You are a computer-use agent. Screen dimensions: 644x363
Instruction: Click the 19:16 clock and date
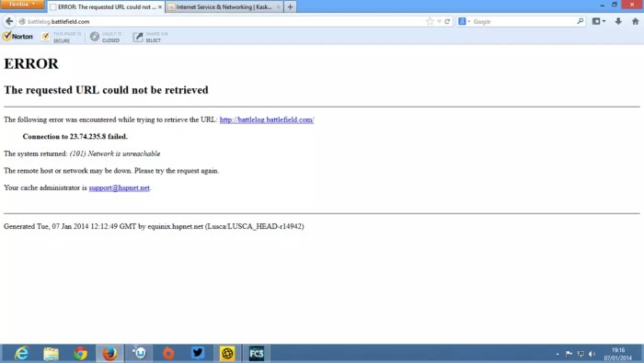pos(617,354)
